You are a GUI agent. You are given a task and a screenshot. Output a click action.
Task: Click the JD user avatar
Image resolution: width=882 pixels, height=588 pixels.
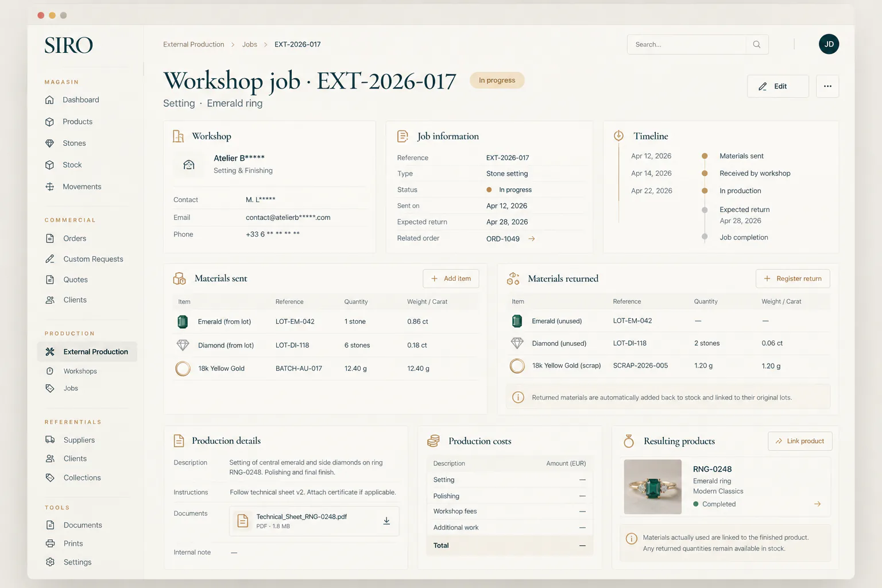(x=829, y=44)
